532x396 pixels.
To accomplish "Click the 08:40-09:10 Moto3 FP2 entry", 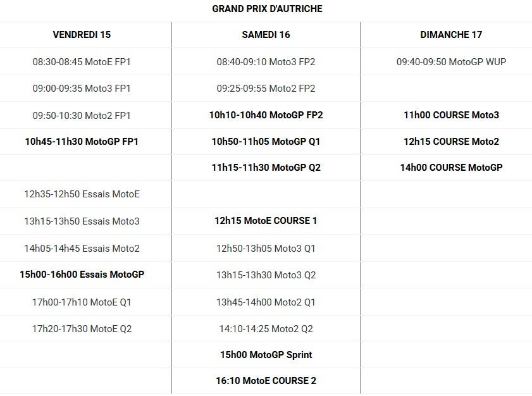I will (266, 62).
